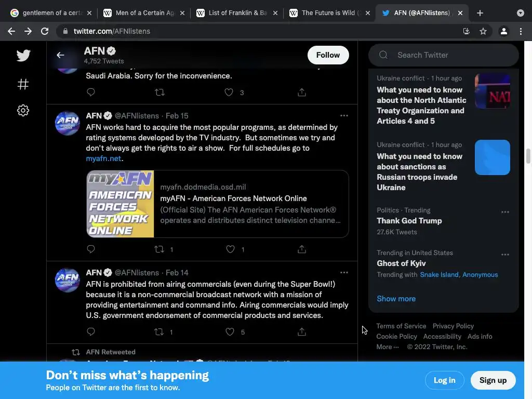
Task: Open more options on Feb 14 tweet
Action: 344,272
